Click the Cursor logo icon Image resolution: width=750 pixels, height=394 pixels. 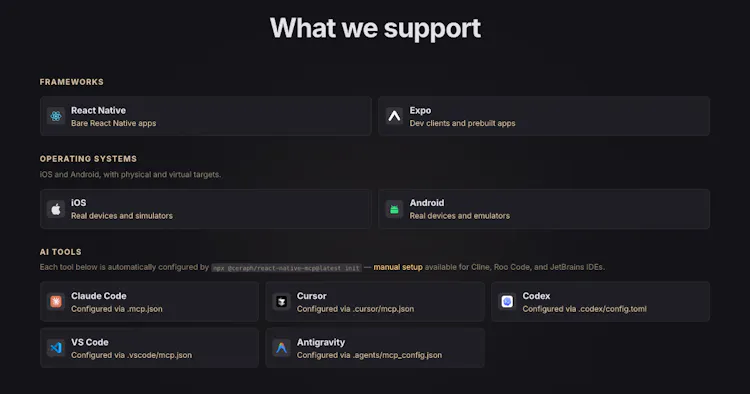pyautogui.click(x=282, y=302)
